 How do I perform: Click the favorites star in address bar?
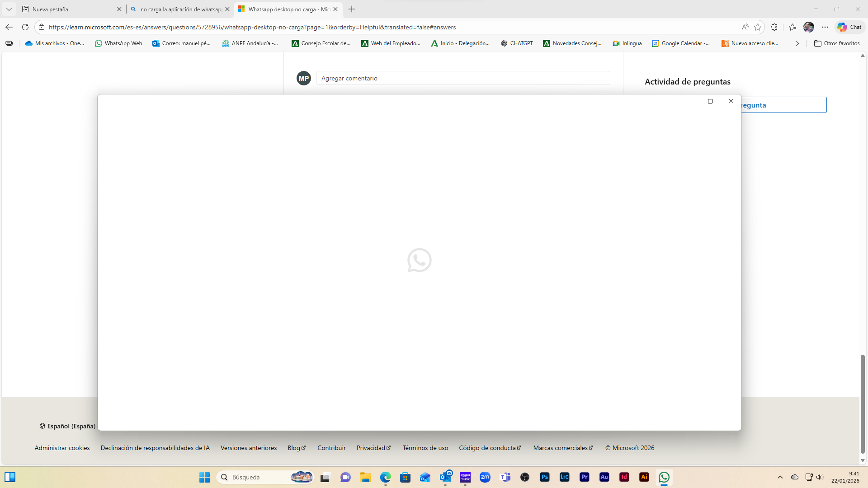pos(758,27)
